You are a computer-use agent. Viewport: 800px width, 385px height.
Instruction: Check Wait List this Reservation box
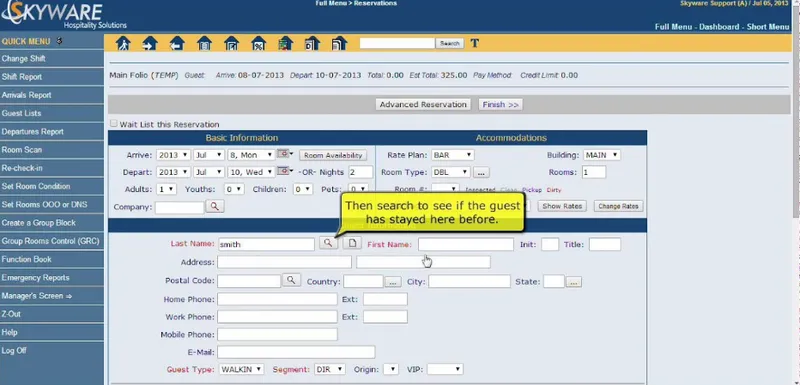pos(114,123)
